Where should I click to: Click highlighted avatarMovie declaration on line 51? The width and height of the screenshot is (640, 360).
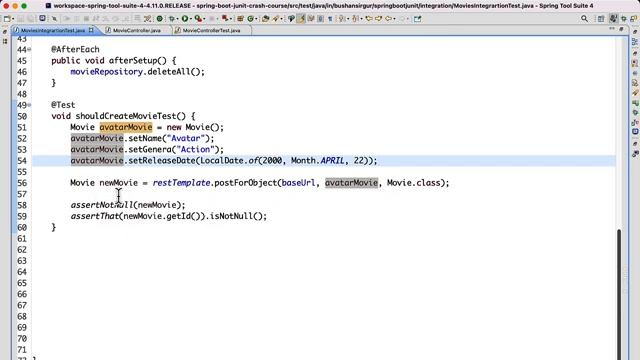[126, 127]
